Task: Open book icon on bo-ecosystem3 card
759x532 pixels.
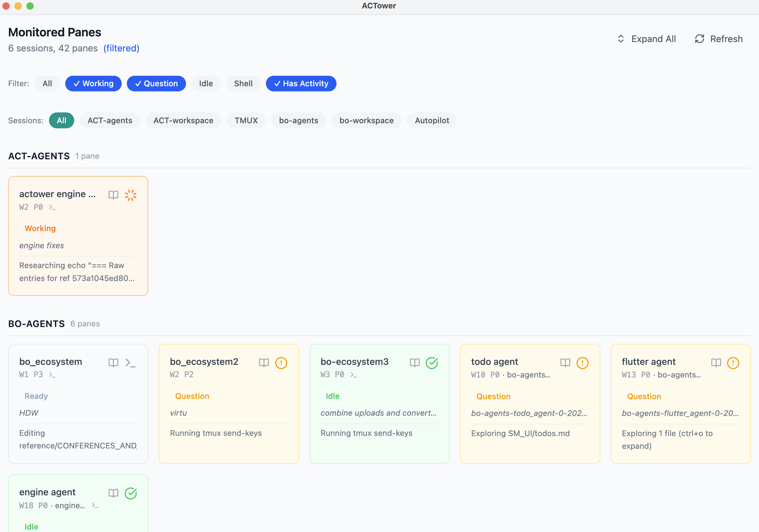Action: (415, 363)
